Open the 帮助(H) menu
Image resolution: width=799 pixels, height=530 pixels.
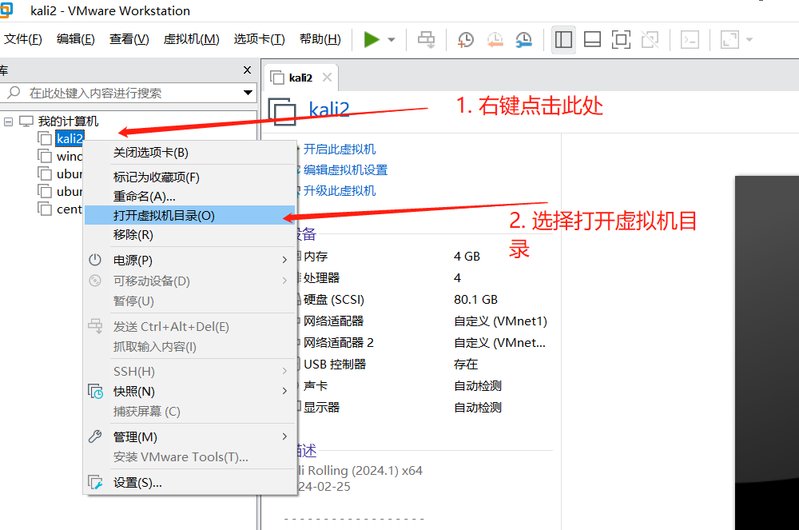point(320,39)
